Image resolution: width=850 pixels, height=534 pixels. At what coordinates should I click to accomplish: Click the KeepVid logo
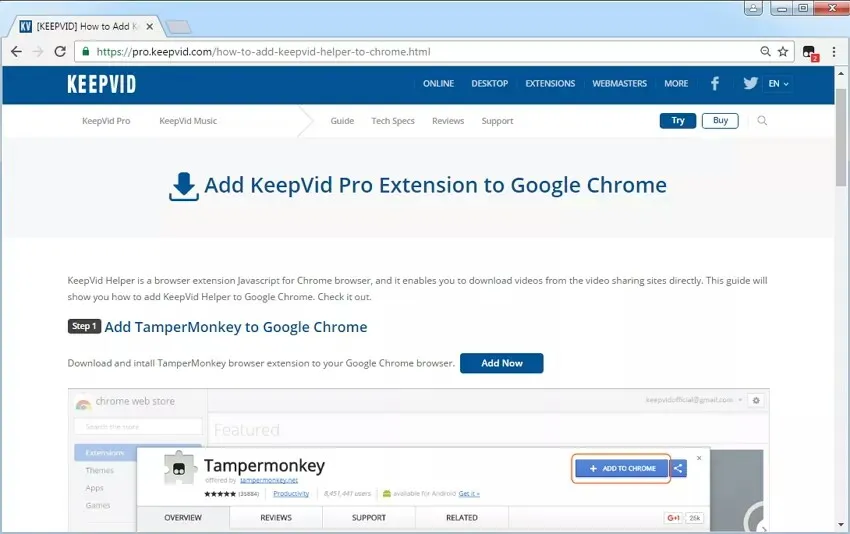point(101,84)
